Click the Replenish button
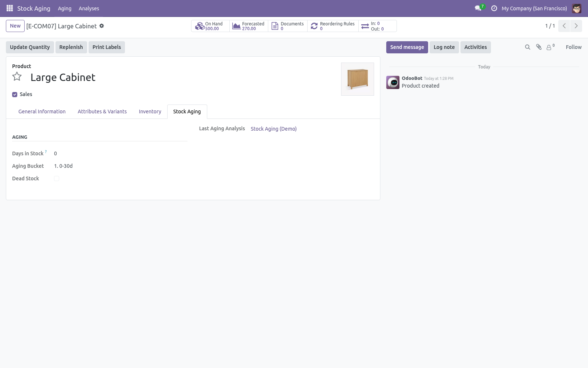 point(71,47)
